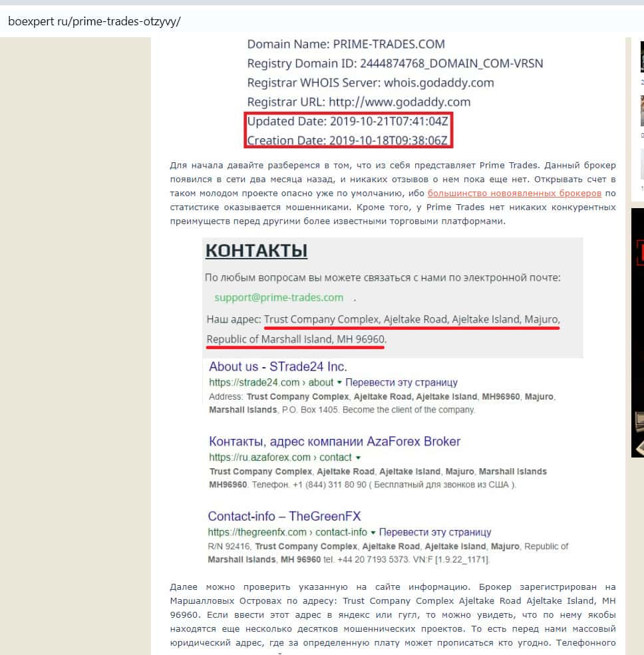Click the phone number +44 20 7193 5373
644x655 pixels.
click(x=374, y=559)
